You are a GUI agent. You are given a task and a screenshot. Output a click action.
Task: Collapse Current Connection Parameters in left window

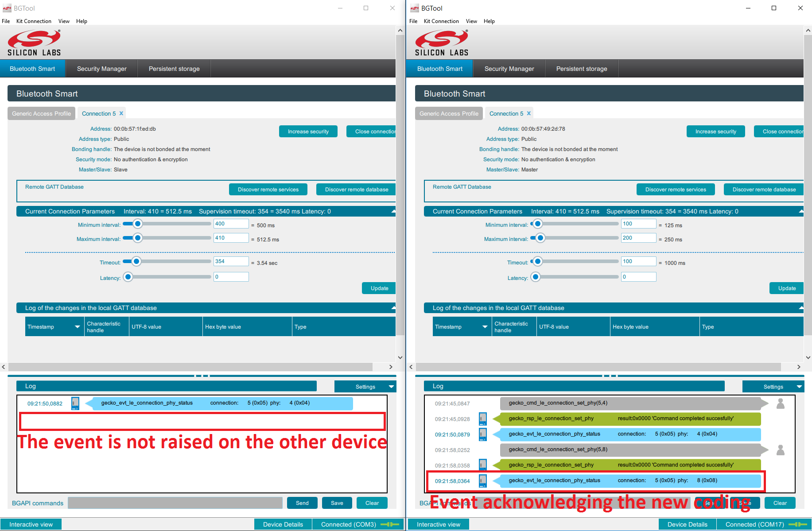pos(393,212)
